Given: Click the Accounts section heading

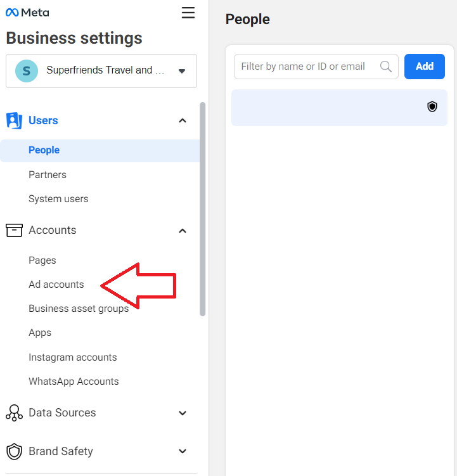Looking at the screenshot, I should point(52,230).
